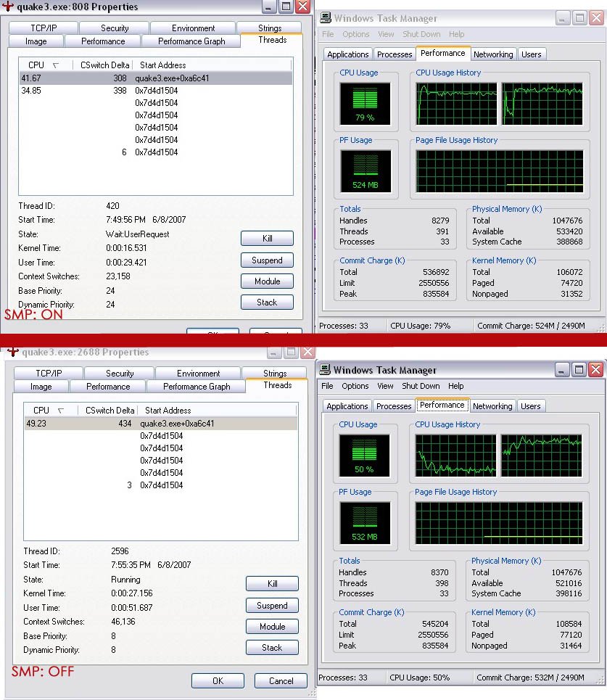Viewport: 607px width, 700px height.
Task: Switch to Image tab in quake3.exe:2688 Properties
Action: tap(41, 386)
